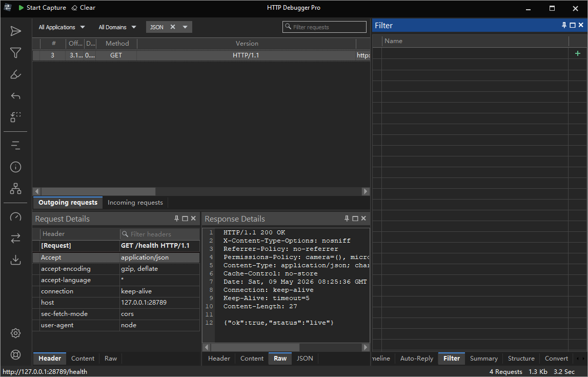This screenshot has height=377, width=588.
Task: Switch to Summary tab
Action: pyautogui.click(x=484, y=358)
